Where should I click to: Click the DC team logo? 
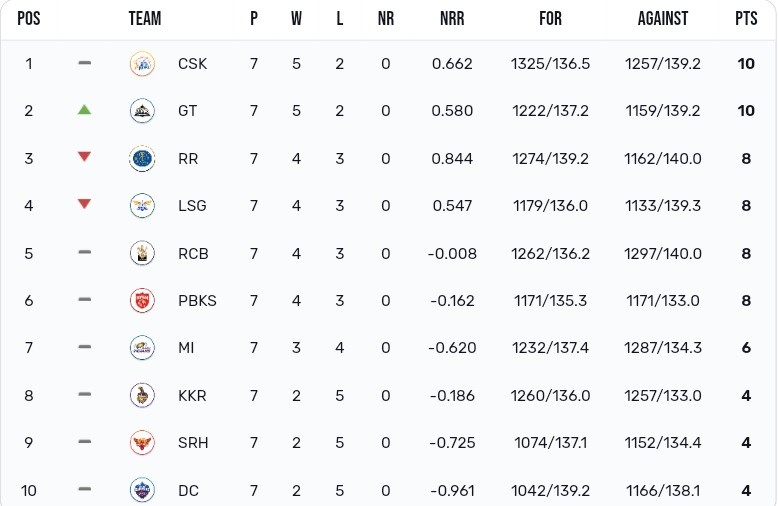click(142, 490)
